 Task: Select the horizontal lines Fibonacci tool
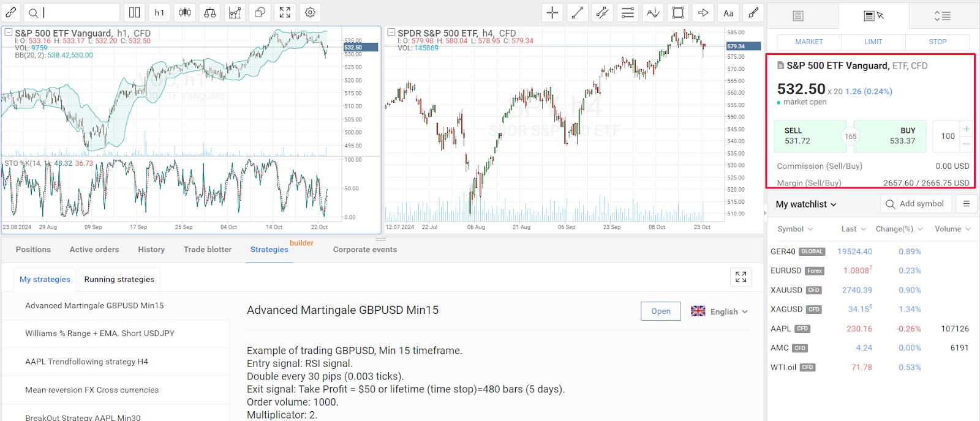pos(628,13)
